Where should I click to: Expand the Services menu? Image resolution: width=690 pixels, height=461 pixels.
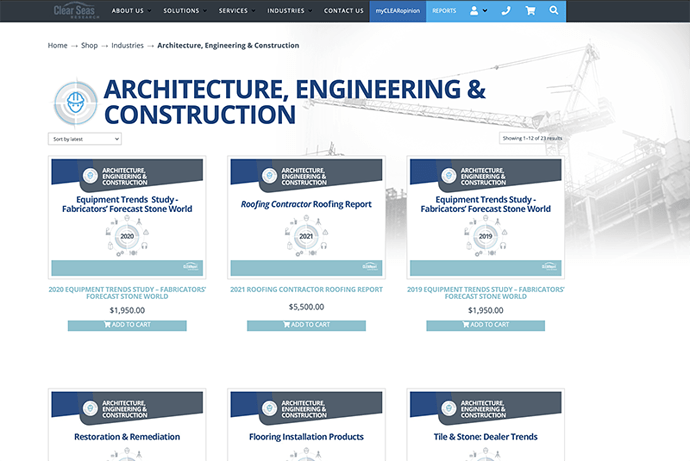pos(237,11)
